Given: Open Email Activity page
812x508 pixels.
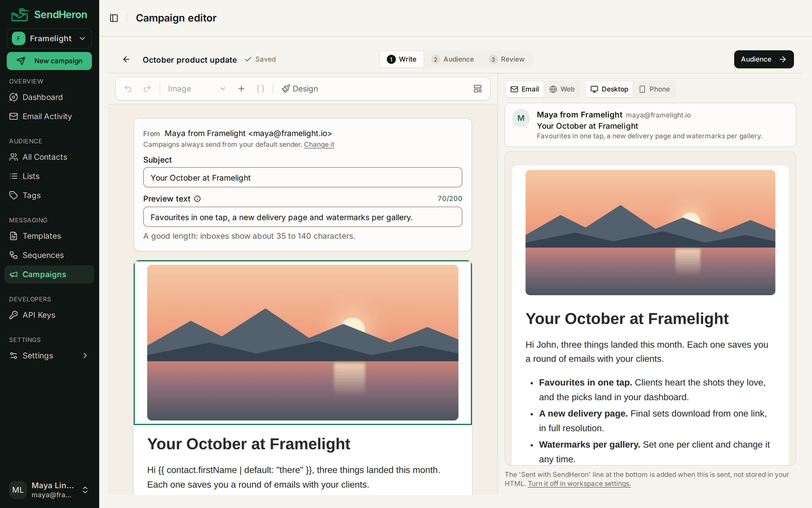Looking at the screenshot, I should pyautogui.click(x=49, y=116).
